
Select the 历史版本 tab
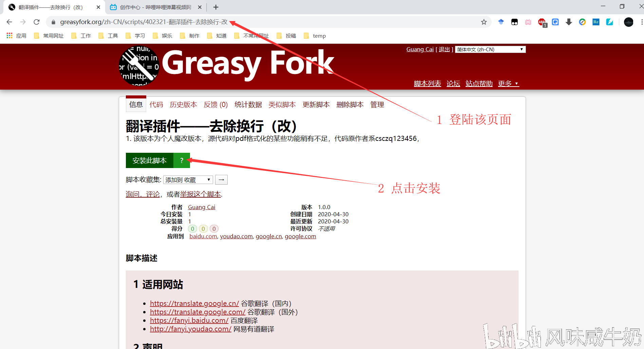[x=184, y=105]
